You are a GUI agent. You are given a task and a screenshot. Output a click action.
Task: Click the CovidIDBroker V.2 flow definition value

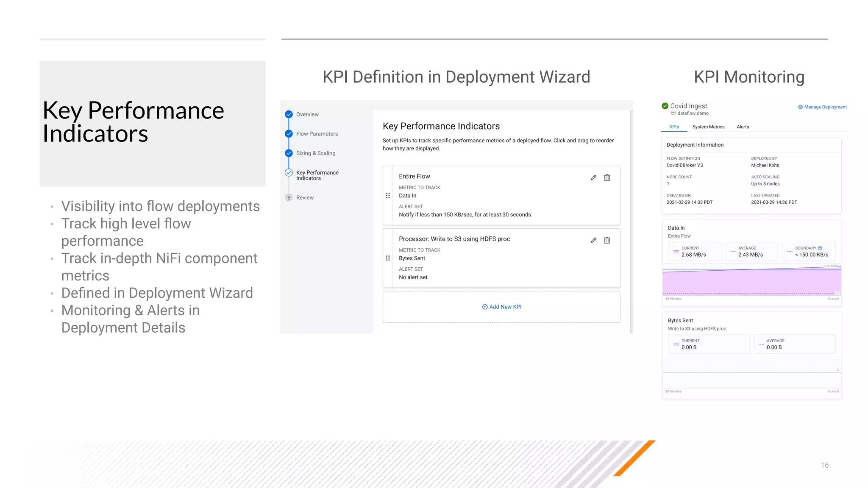point(685,165)
